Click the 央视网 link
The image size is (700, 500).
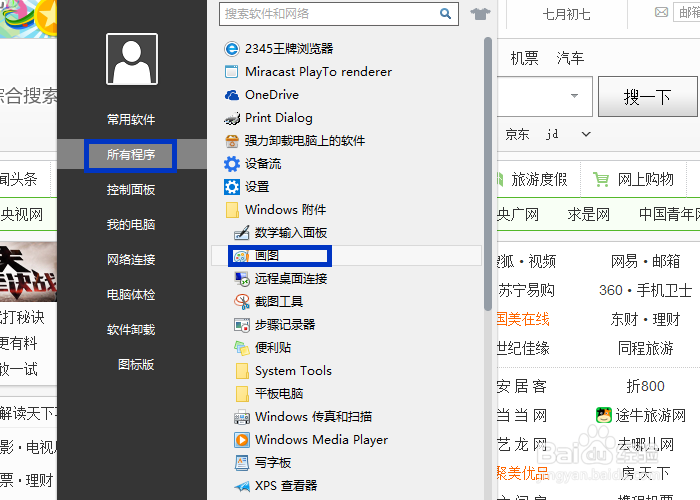(21, 215)
